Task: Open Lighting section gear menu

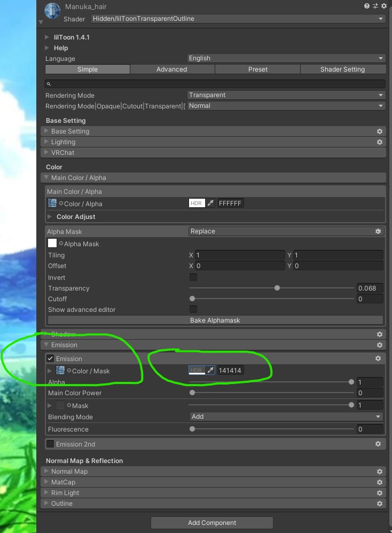Action: click(x=380, y=142)
